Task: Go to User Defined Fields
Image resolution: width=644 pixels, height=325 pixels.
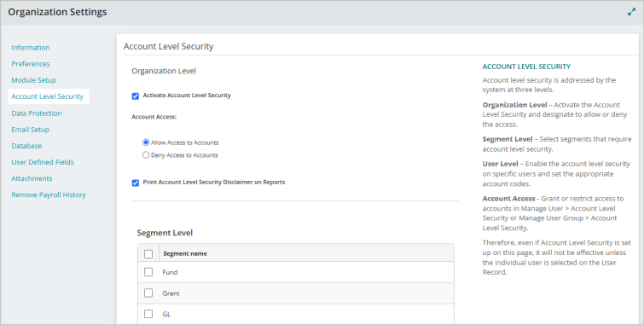Action: [43, 162]
